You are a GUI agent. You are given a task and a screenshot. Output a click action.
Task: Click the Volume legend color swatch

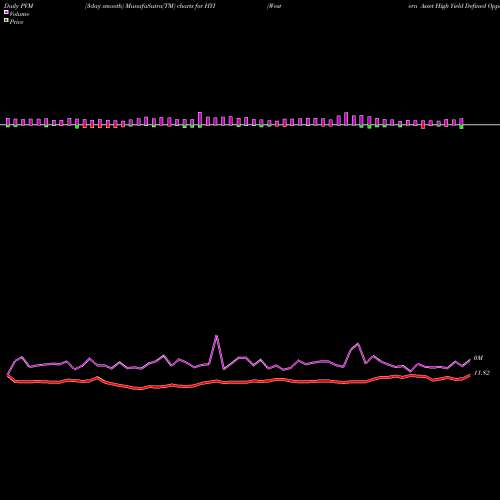coord(6,12)
